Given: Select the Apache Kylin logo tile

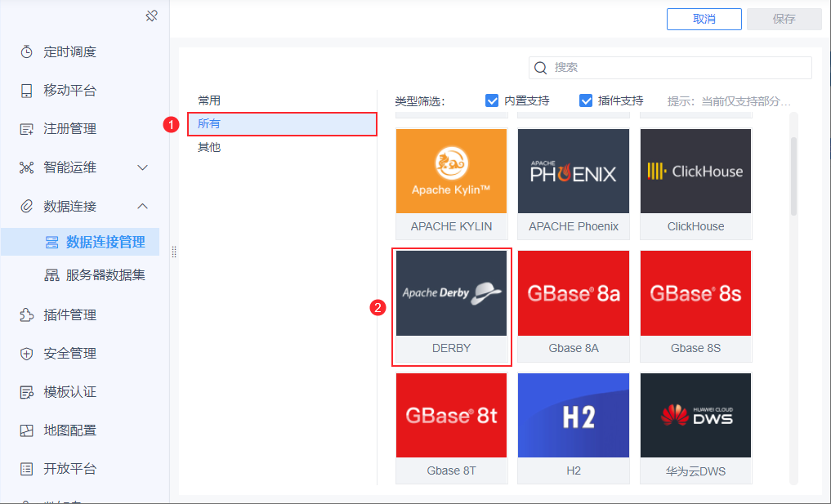Looking at the screenshot, I should click(x=452, y=172).
